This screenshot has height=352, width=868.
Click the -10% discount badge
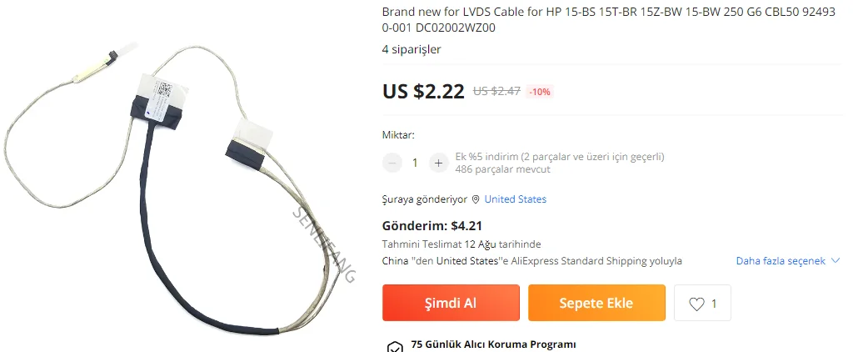[539, 92]
